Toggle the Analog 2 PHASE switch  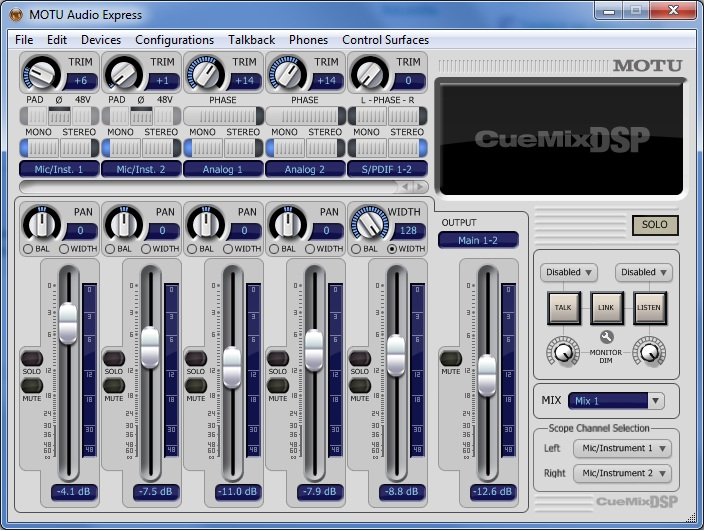[x=305, y=116]
